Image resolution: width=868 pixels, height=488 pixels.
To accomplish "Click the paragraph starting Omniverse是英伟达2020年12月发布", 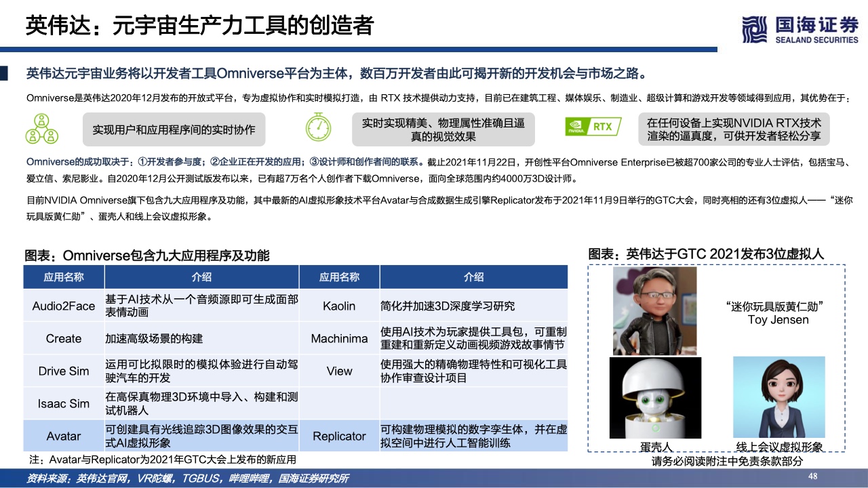I will 438,98.
